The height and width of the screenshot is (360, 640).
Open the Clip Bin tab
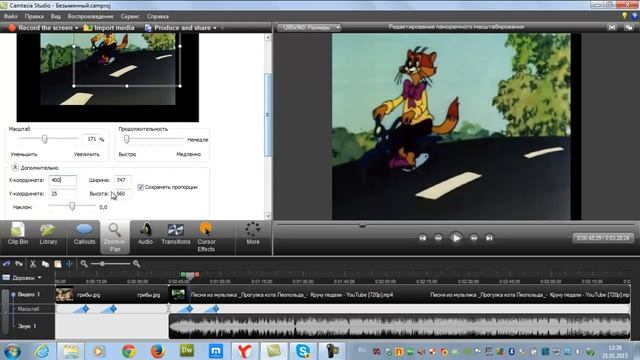point(18,235)
